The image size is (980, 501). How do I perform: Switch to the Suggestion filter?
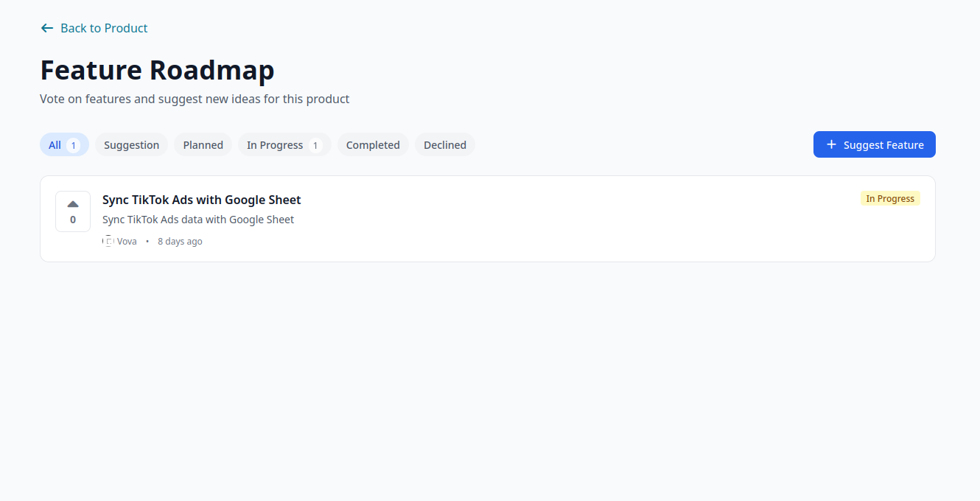pyautogui.click(x=131, y=144)
